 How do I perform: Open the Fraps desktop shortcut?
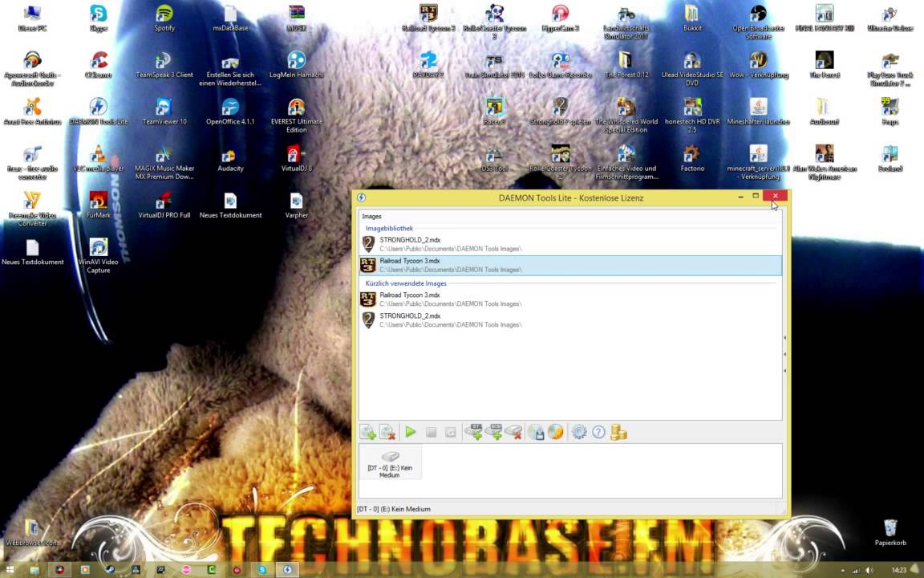coord(890,111)
